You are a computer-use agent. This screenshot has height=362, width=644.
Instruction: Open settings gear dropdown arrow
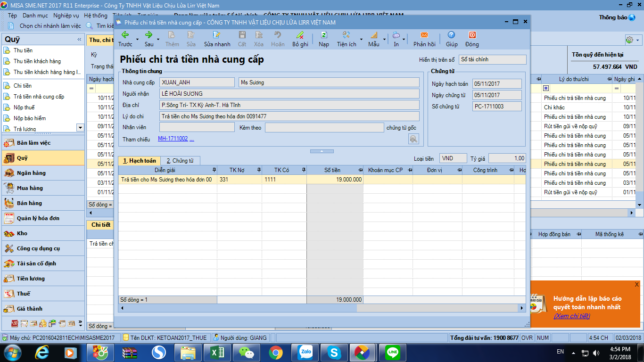(638, 40)
